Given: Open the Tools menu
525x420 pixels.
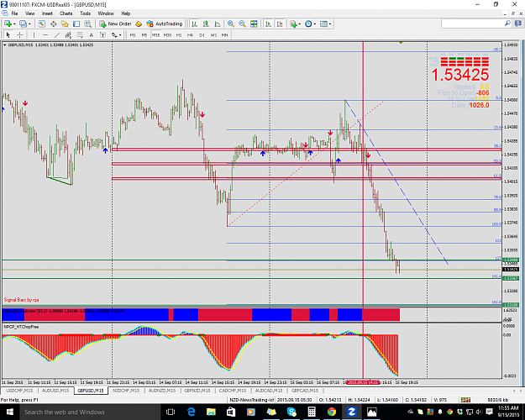Looking at the screenshot, I should (85, 13).
